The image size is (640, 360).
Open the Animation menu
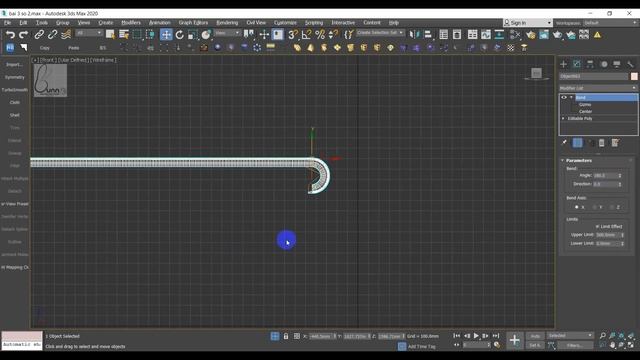[160, 23]
